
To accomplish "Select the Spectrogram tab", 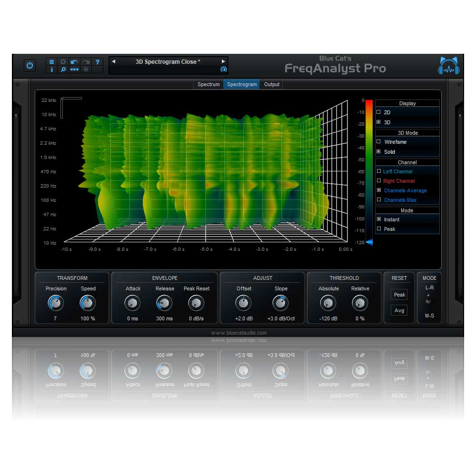I will pyautogui.click(x=242, y=84).
